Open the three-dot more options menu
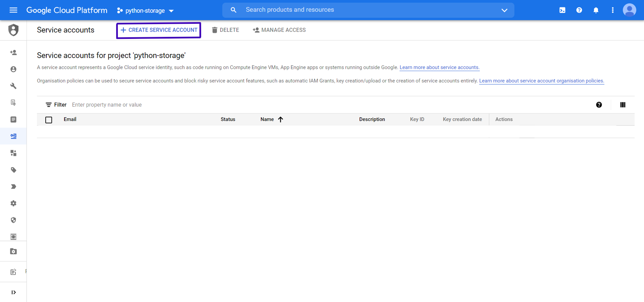 click(612, 10)
